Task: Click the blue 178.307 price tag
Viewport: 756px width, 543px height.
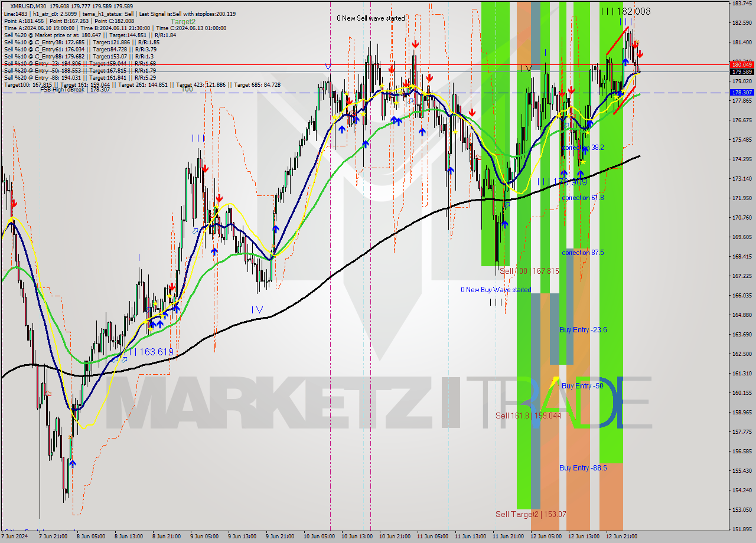Action: coord(742,93)
